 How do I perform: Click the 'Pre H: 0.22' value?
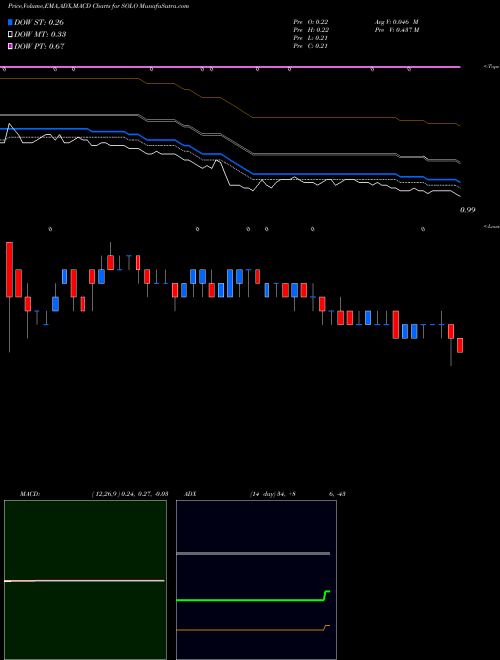(x=311, y=30)
